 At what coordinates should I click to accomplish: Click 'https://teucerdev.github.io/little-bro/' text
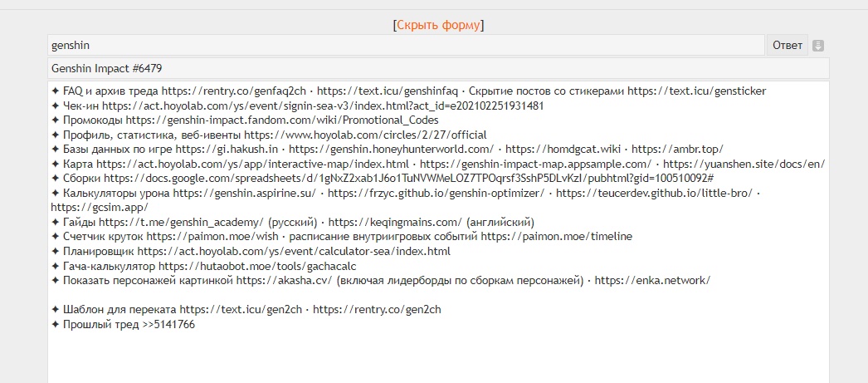655,193
